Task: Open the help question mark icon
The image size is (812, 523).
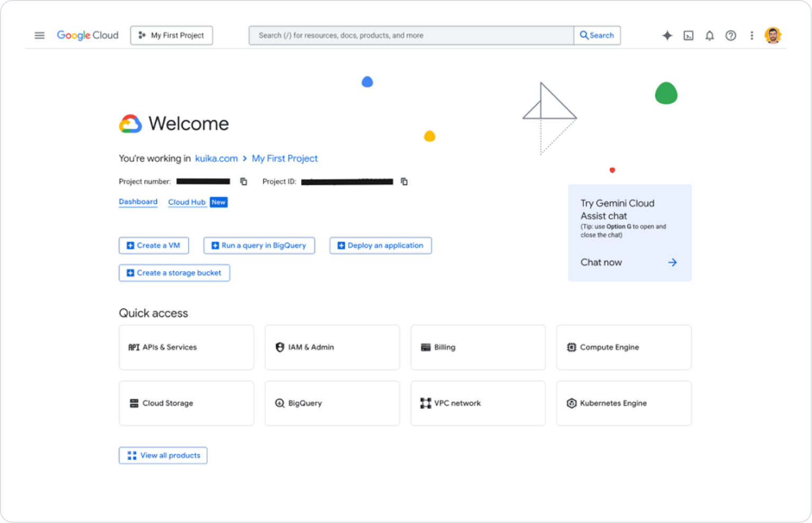Action: 731,35
